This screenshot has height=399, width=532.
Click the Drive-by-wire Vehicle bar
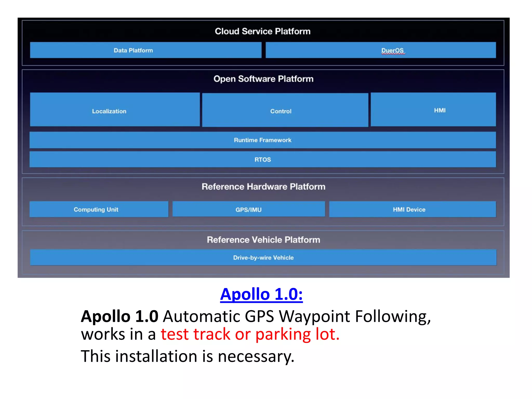(x=263, y=257)
